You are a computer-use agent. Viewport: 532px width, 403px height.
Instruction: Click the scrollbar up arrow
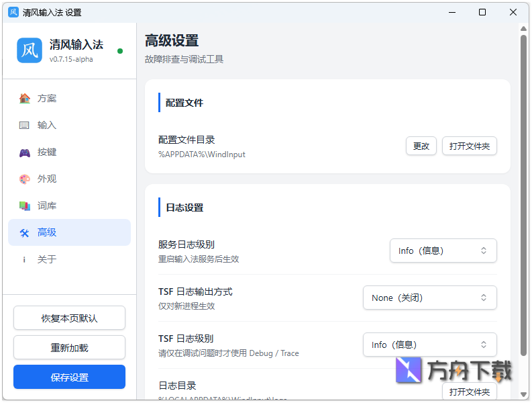(523, 29)
